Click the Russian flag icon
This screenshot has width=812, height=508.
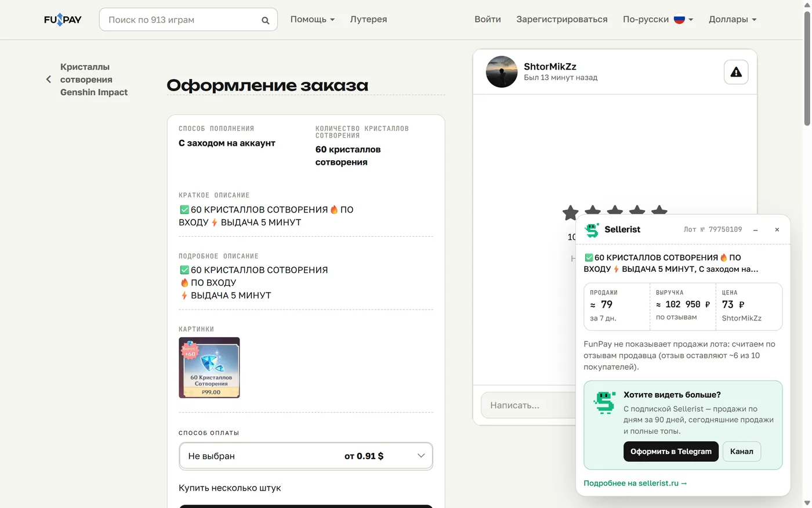[679, 19]
